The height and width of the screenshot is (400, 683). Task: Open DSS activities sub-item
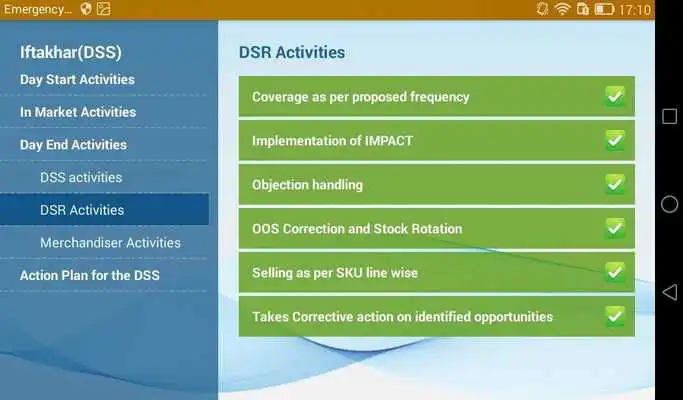[81, 177]
